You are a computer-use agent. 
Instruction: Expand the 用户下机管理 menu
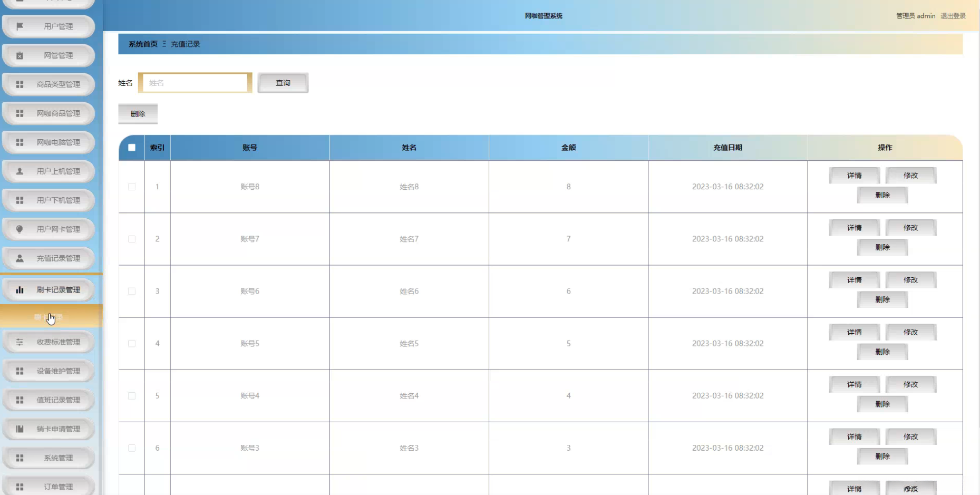click(48, 200)
